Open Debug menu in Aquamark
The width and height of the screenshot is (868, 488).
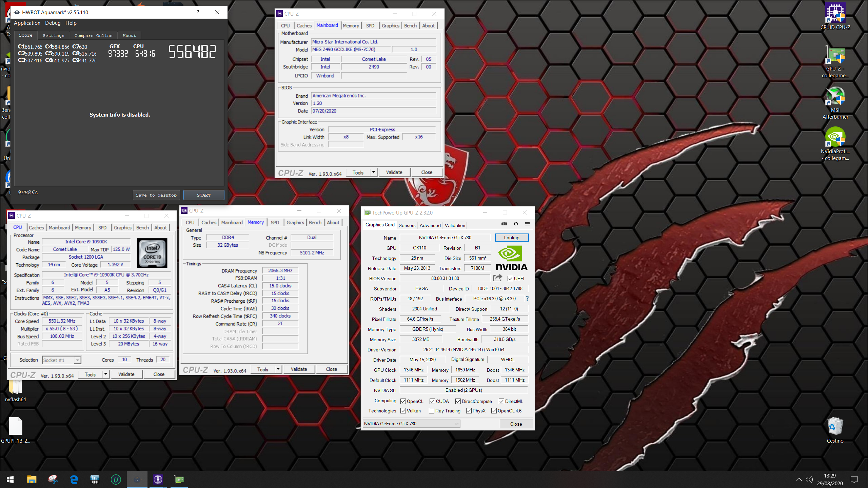[53, 23]
